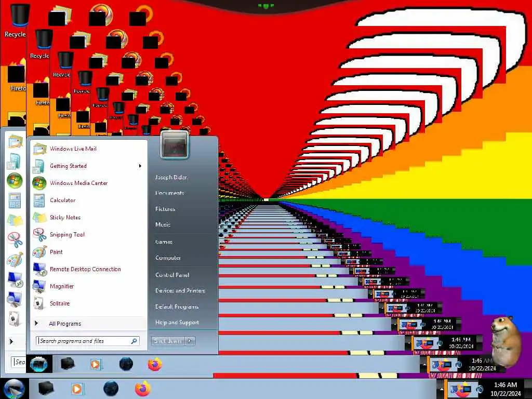
Task: Click Media Player icon on nested second taskbar
Action: pos(96,365)
